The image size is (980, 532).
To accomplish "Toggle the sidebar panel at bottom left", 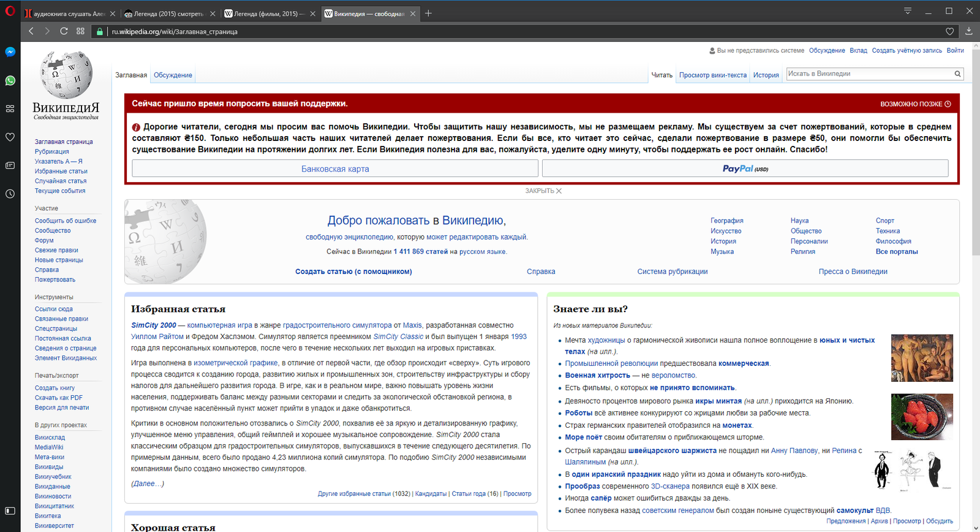I will pyautogui.click(x=10, y=511).
